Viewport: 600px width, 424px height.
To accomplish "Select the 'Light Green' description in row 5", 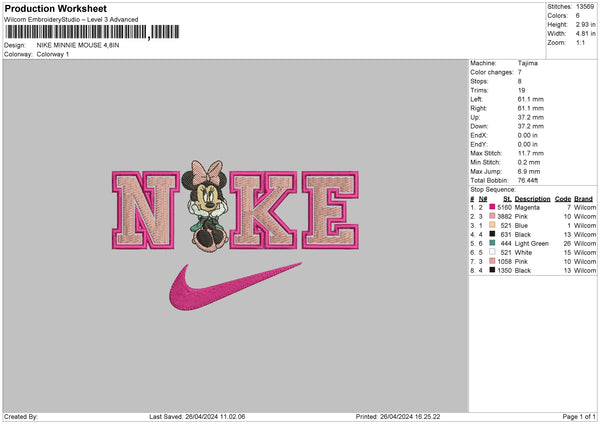I will (532, 243).
